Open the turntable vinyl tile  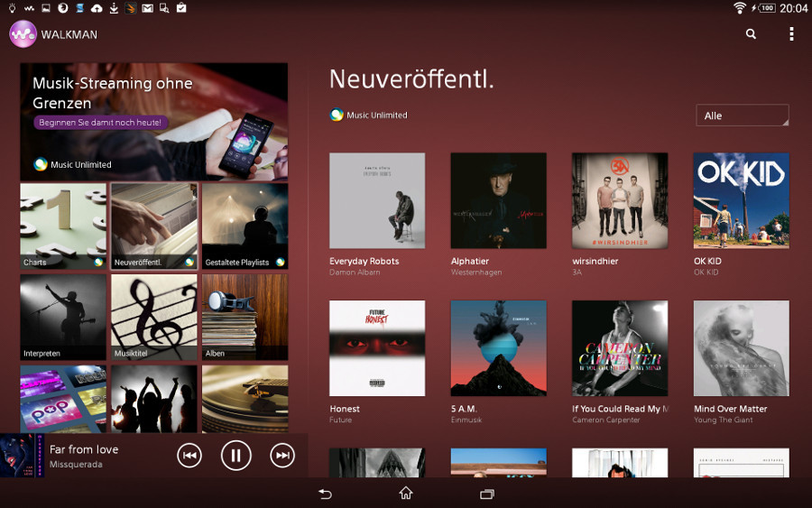245,399
